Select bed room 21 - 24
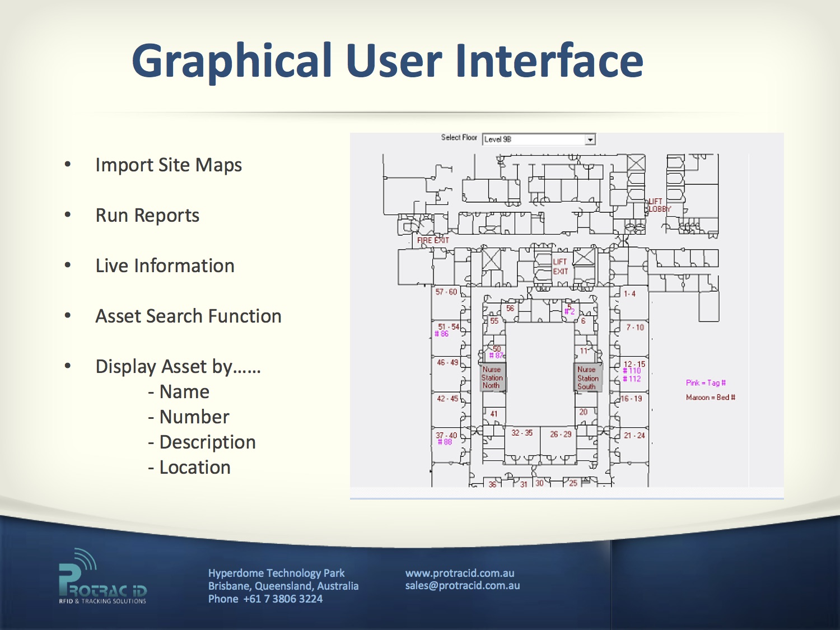 point(634,436)
